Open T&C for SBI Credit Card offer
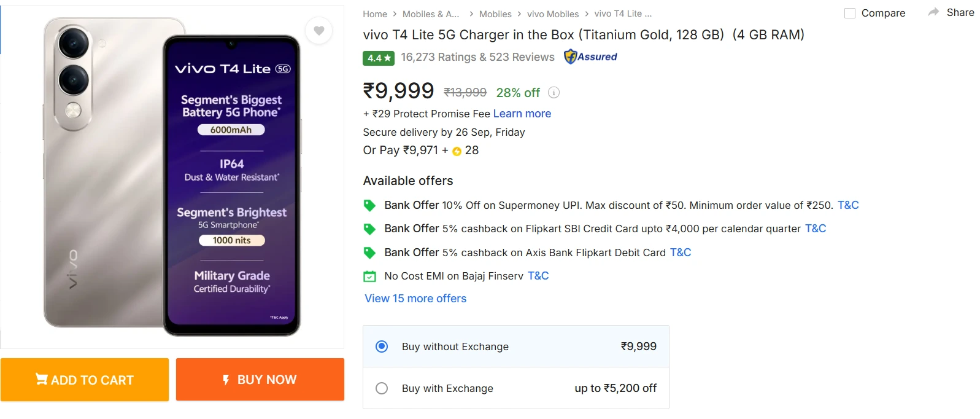This screenshot has width=980, height=419. pyautogui.click(x=815, y=228)
